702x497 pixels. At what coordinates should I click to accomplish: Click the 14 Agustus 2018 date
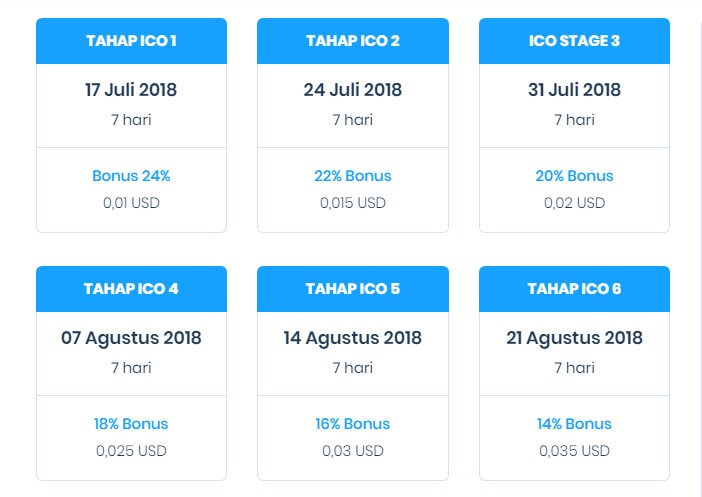[x=353, y=338]
